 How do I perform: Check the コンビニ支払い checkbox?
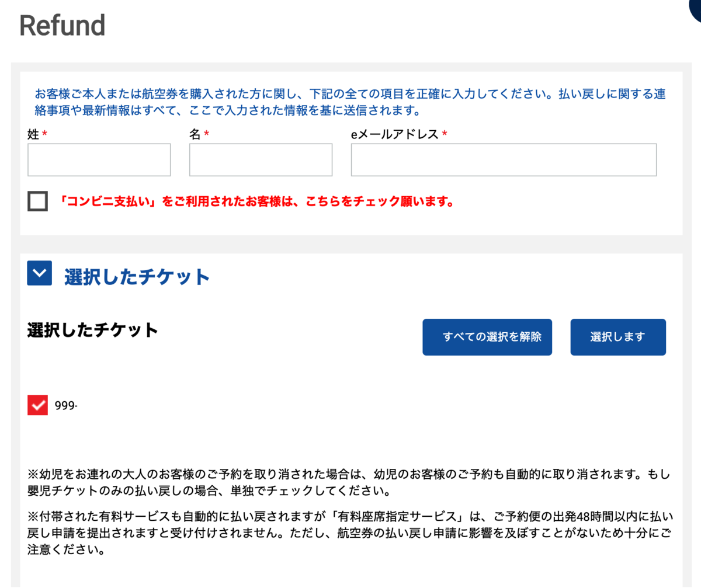(37, 201)
